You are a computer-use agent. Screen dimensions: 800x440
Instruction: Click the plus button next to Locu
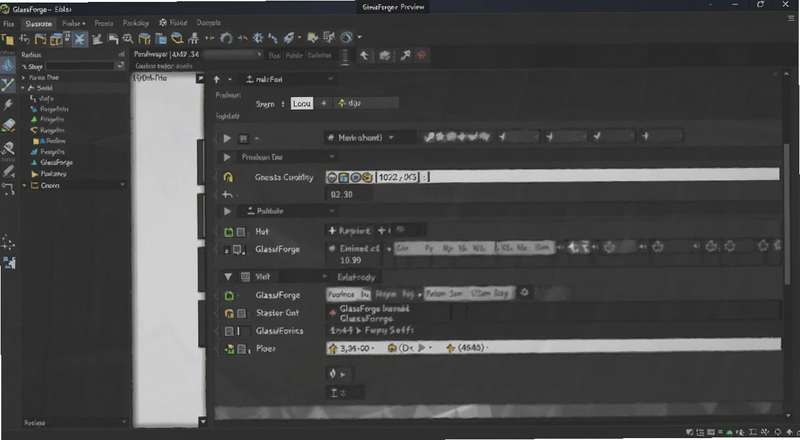pos(323,104)
